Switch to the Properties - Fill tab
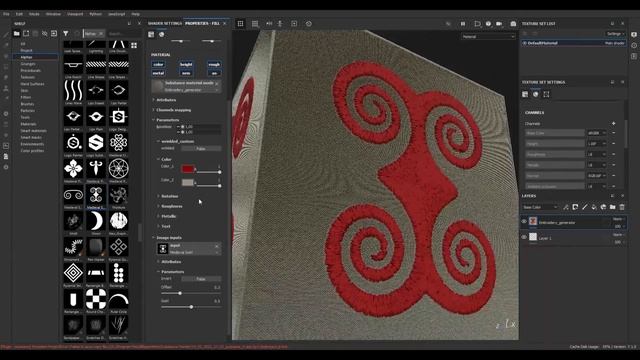640x360 pixels. click(202, 24)
